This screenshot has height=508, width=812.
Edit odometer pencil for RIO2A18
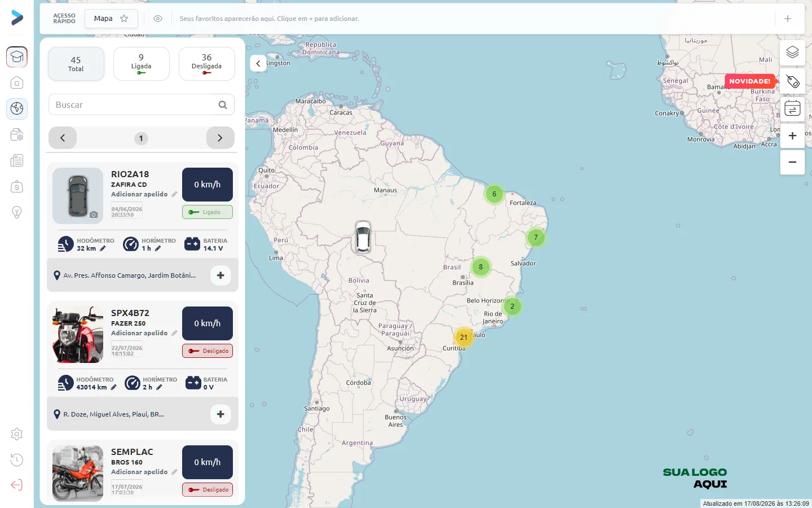coord(103,248)
